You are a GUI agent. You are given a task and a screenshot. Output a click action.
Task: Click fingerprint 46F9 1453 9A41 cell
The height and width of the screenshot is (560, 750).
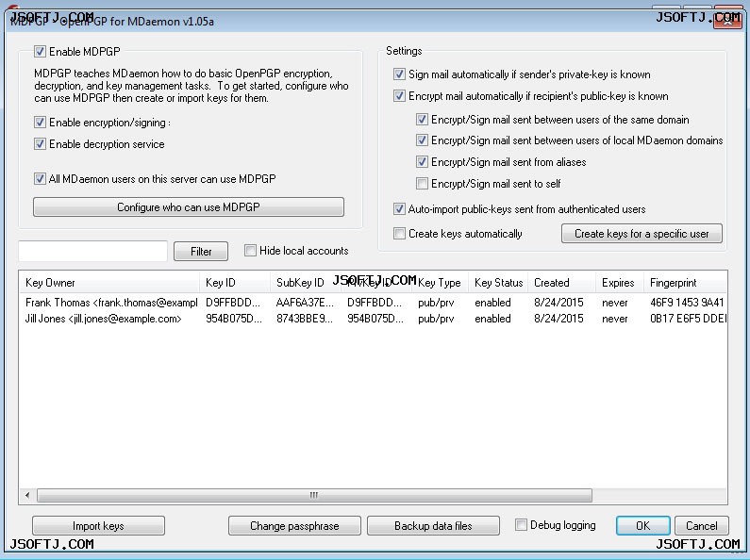pyautogui.click(x=687, y=303)
